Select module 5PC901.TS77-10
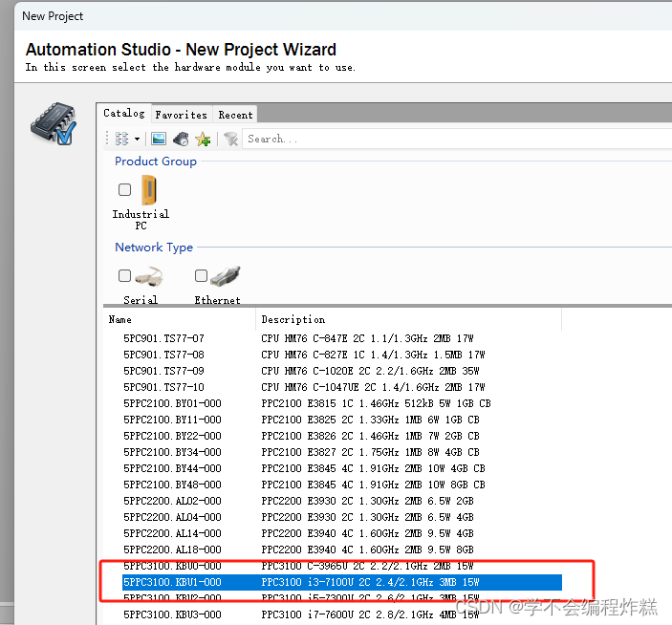Screen dimensions: 672x625 point(163,387)
